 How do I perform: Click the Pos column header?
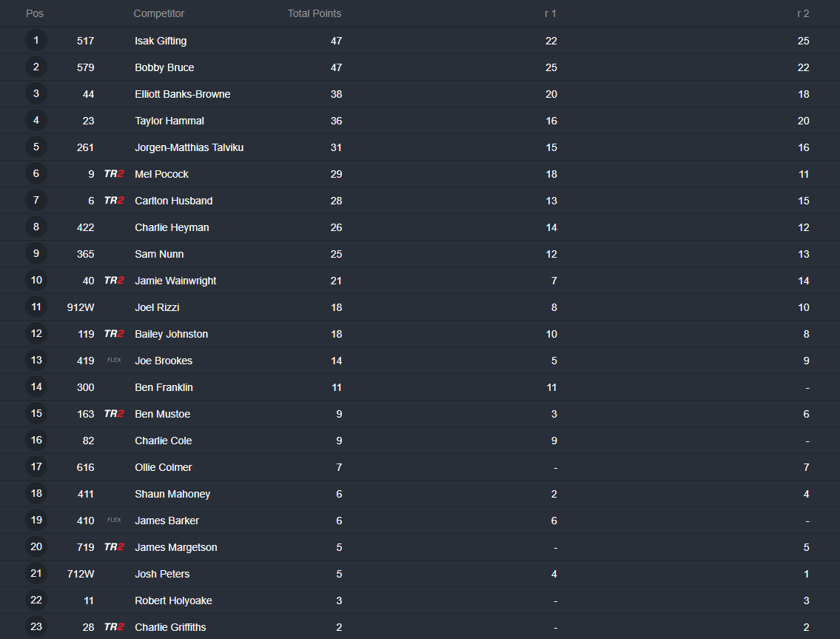pyautogui.click(x=35, y=13)
